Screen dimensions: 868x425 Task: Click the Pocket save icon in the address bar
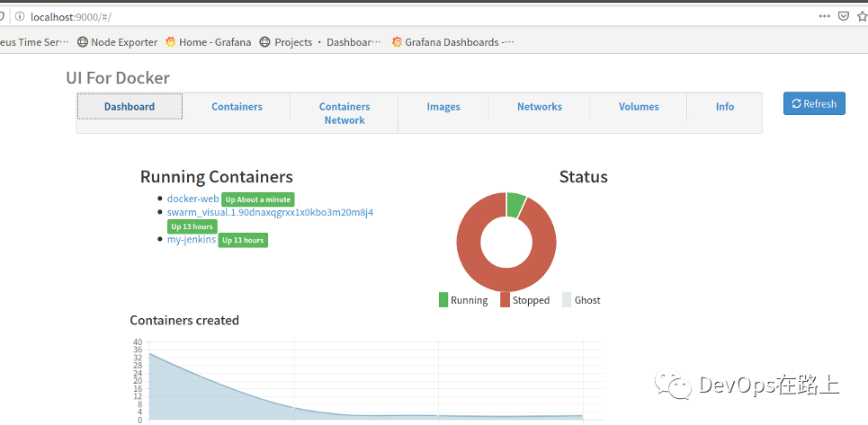coord(844,16)
